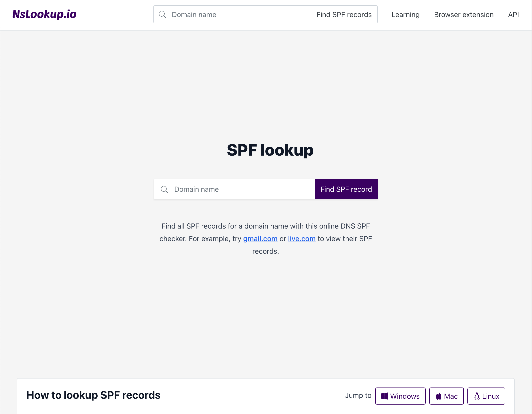
Task: Click the Find SPF records header button
Action: tap(344, 14)
